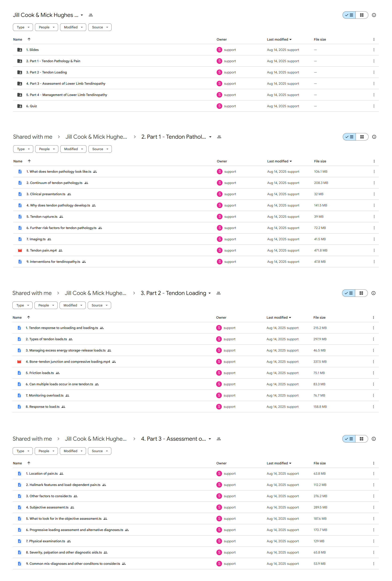Sort Part 3 list by File size
Screen dimensions: 392x581
click(320, 463)
